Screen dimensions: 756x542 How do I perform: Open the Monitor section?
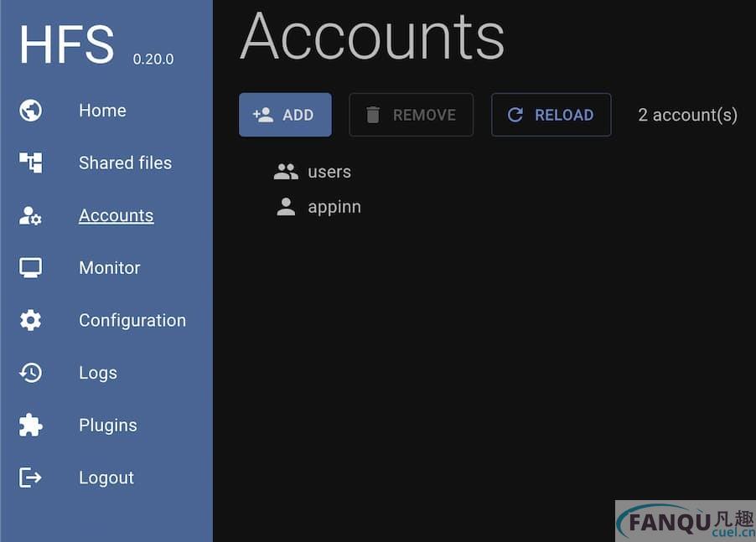pos(109,268)
